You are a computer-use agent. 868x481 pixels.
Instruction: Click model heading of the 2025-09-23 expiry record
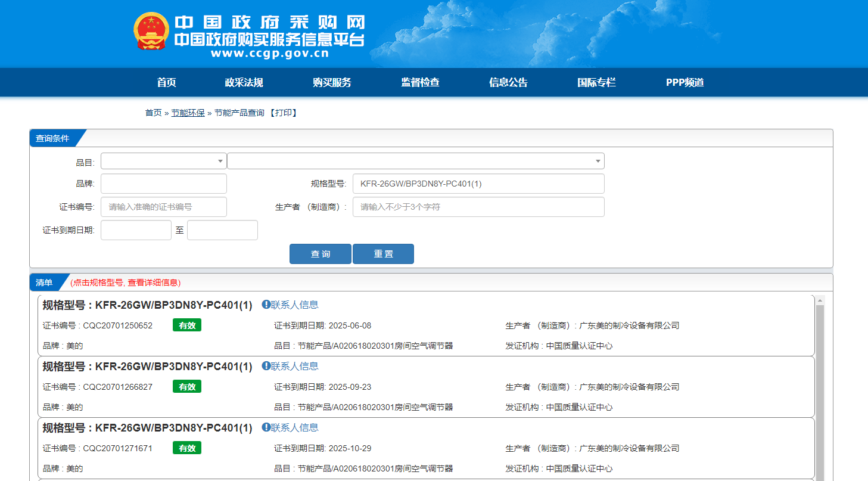click(148, 367)
